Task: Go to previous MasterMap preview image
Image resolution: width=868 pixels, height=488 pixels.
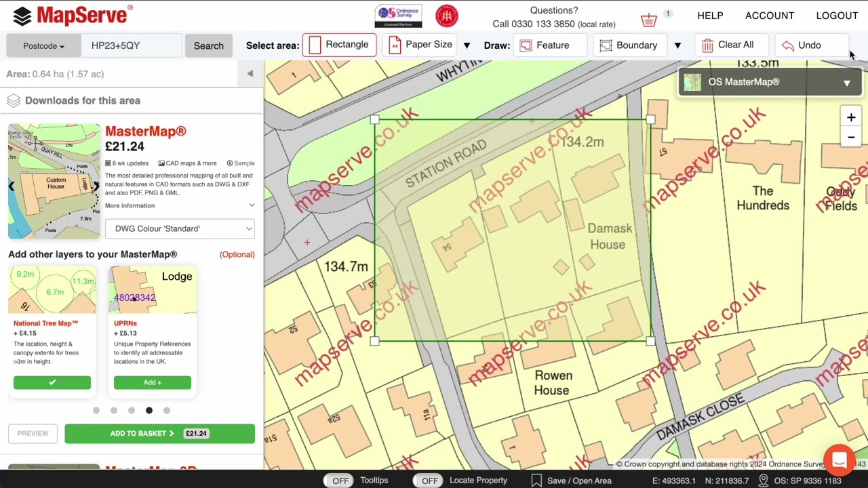Action: (12, 186)
